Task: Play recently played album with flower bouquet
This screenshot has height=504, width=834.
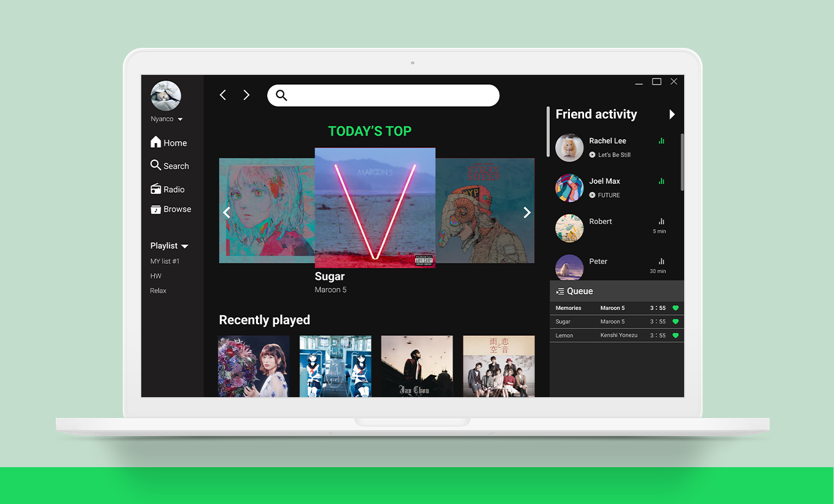Action: [254, 366]
